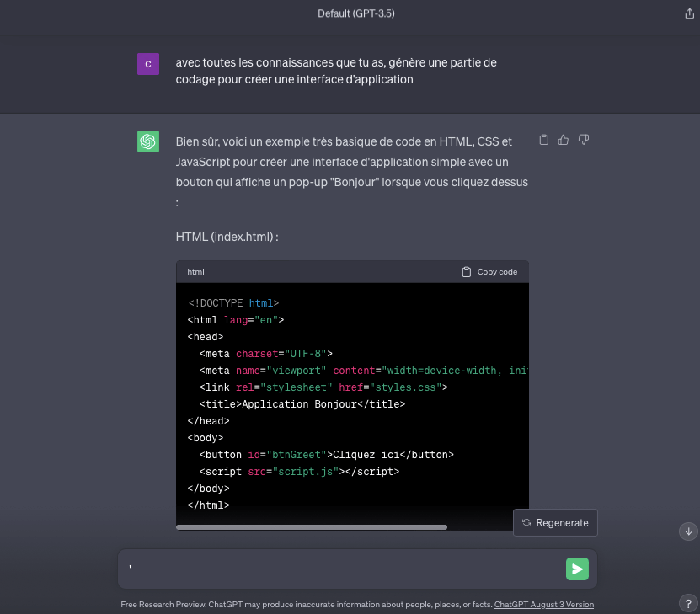Click the purple user avatar 'c'
The height and width of the screenshot is (614, 700).
(x=148, y=64)
